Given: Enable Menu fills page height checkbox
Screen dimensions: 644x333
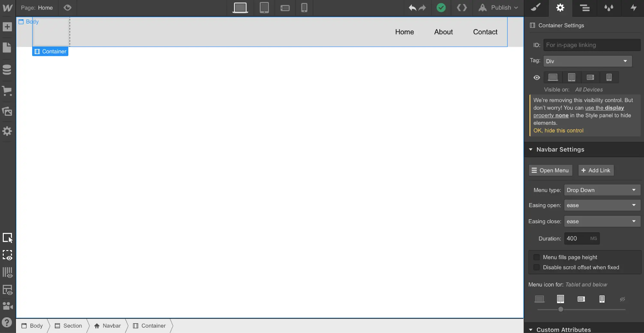Looking at the screenshot, I should point(536,257).
